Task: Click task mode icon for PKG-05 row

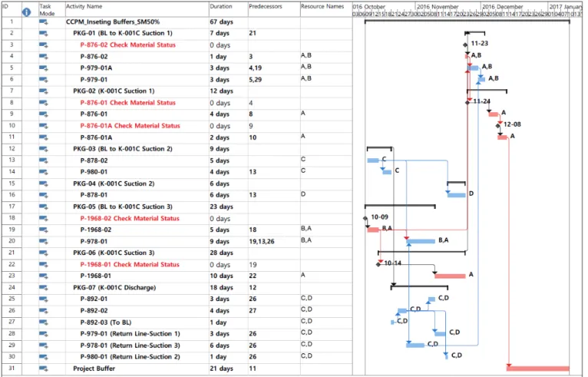Action: tap(44, 207)
